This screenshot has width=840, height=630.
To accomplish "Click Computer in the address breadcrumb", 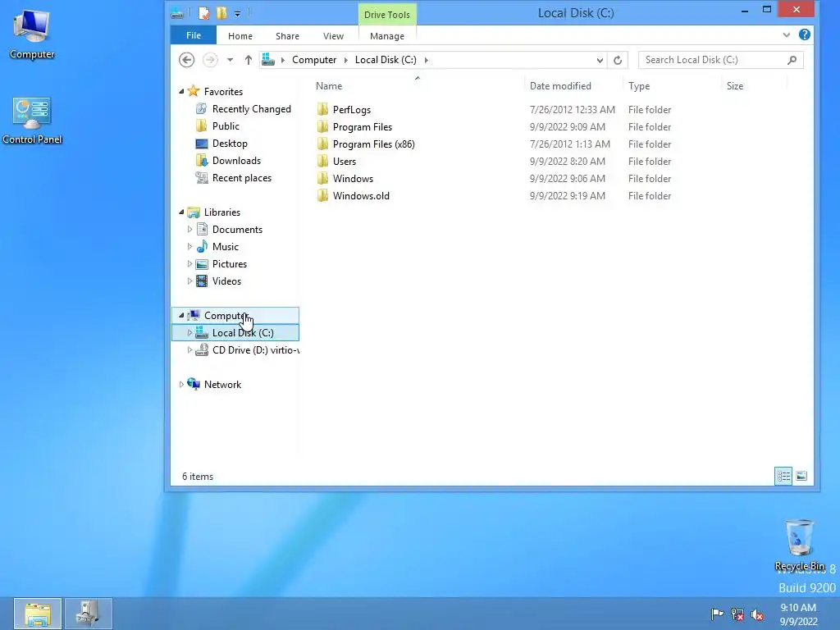I will point(314,60).
